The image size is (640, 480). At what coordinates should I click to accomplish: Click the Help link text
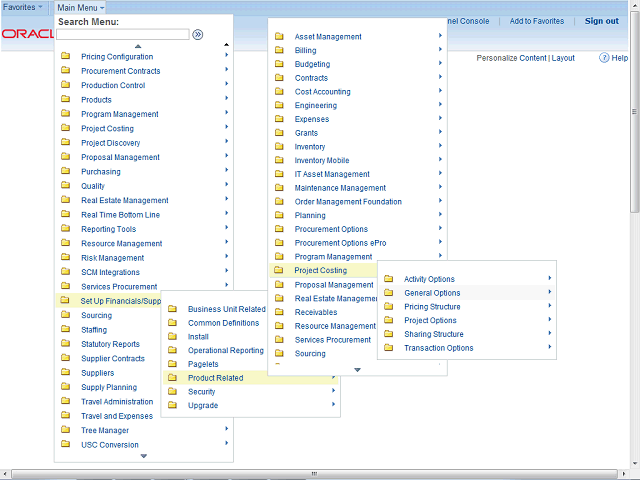620,58
